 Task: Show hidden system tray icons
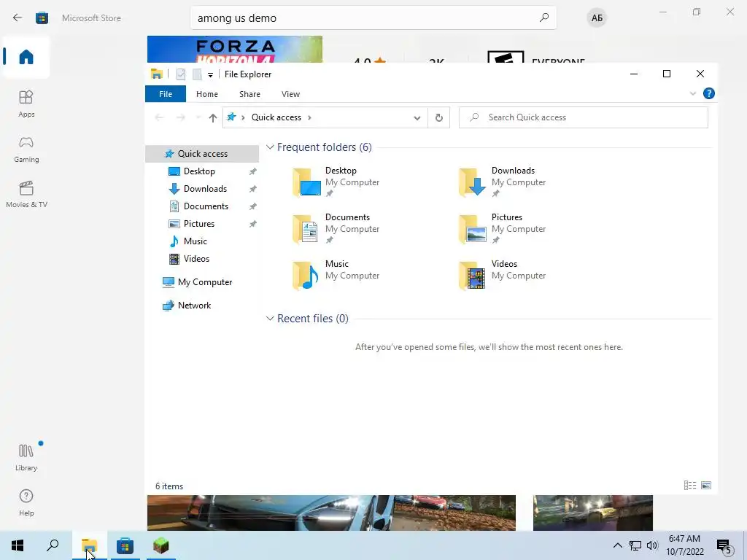click(x=617, y=545)
